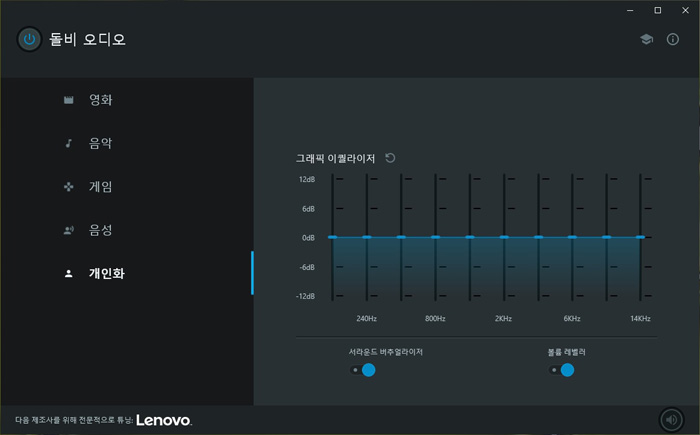Click the Lenovo logo in footer
Image resolution: width=700 pixels, height=435 pixels.
(x=164, y=420)
